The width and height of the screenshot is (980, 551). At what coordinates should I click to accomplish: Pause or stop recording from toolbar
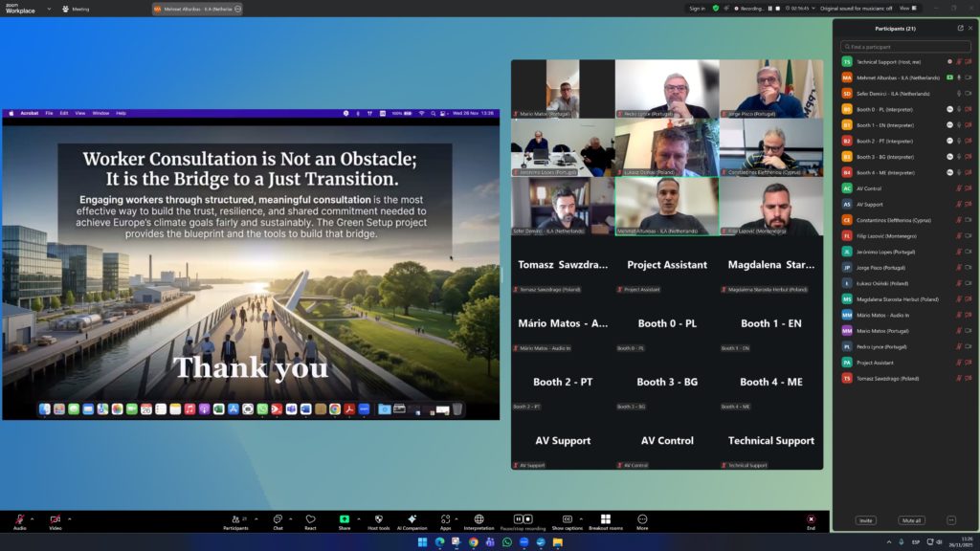(x=523, y=520)
